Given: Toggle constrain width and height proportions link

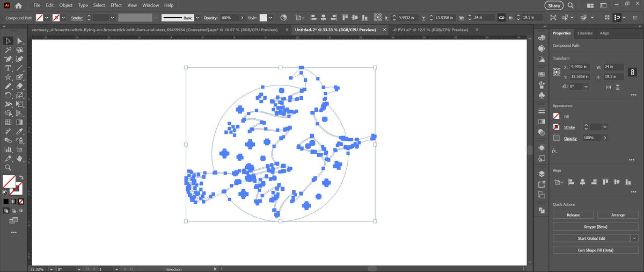Looking at the screenshot, I should 501,17.
